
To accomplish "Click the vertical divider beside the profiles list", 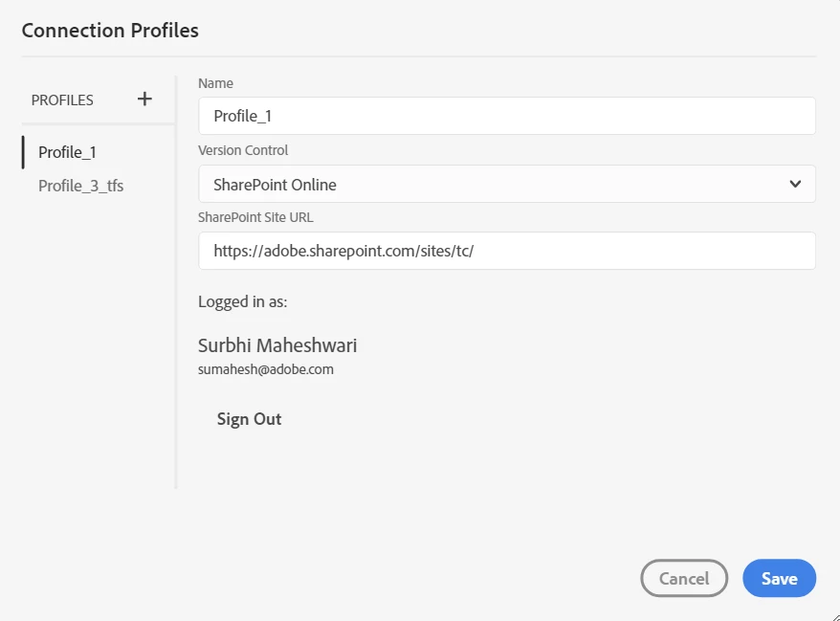I will tap(176, 287).
